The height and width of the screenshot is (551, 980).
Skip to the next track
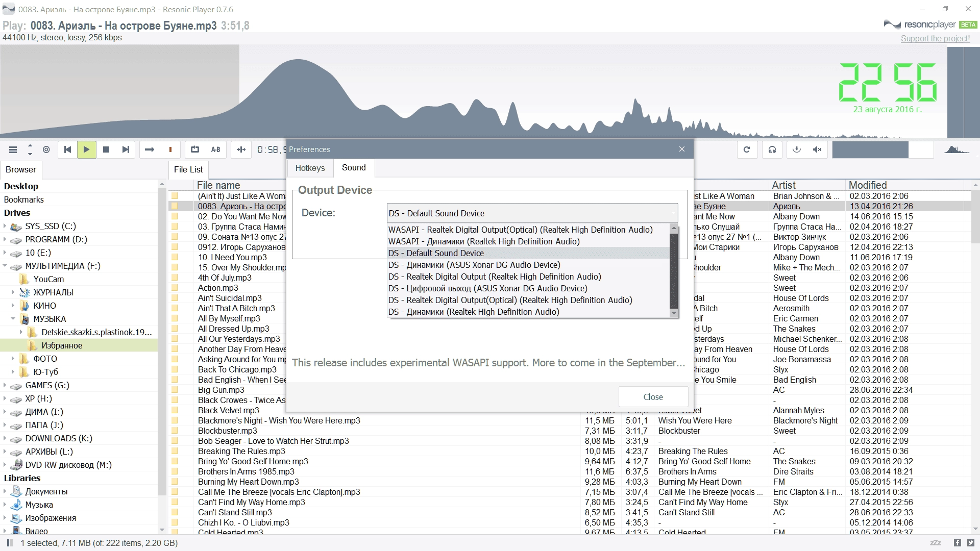pos(126,149)
